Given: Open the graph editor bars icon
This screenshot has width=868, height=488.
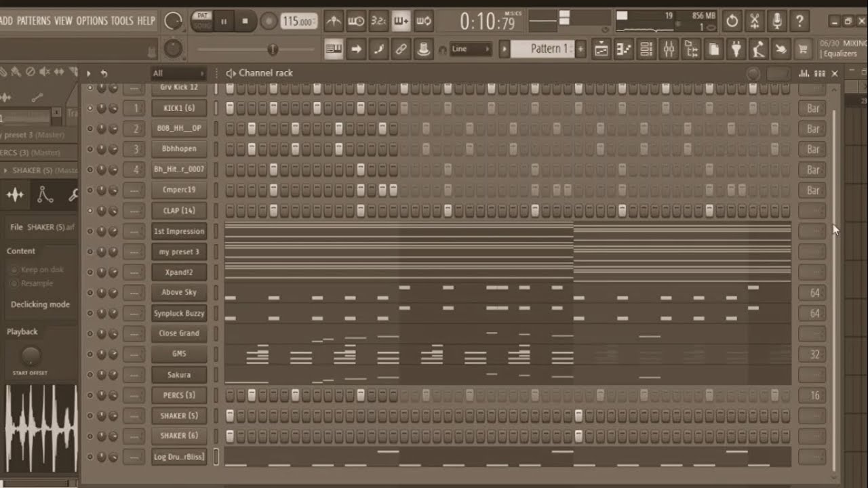Looking at the screenshot, I should point(804,73).
